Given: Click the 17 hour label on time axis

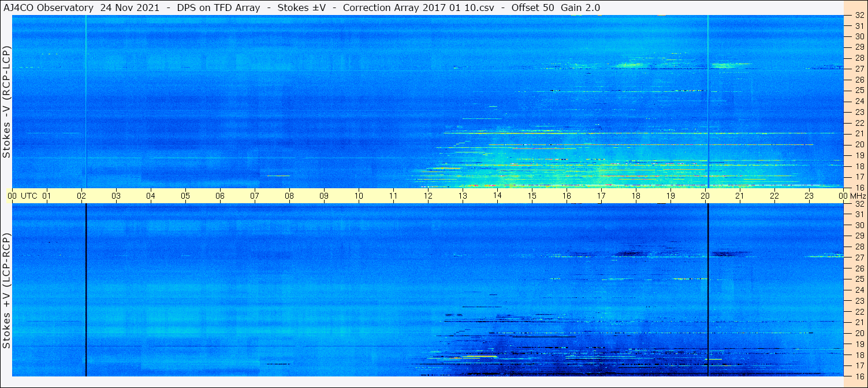Looking at the screenshot, I should (601, 196).
